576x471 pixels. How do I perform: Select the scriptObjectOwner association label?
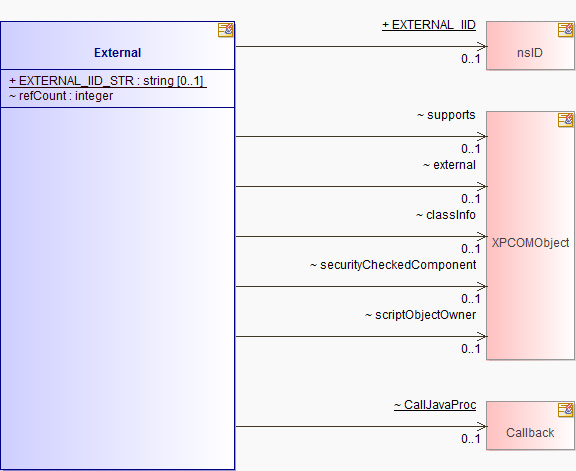pos(420,315)
